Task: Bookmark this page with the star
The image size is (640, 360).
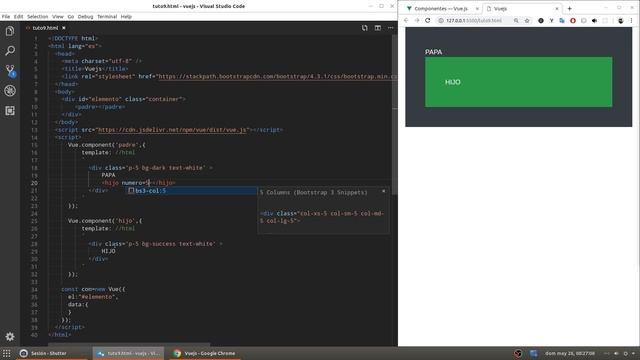Action: [x=527, y=20]
